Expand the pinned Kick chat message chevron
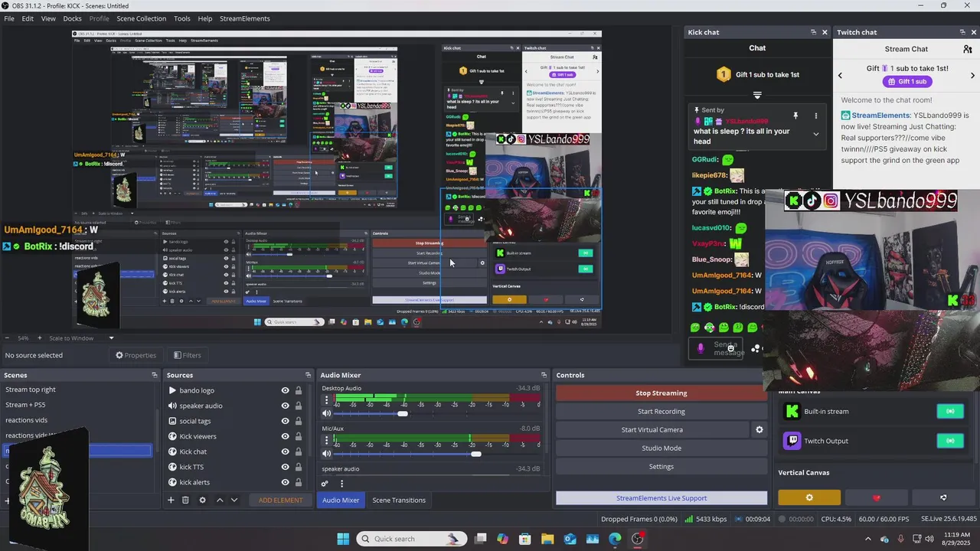Viewport: 980px width, 551px height. 815,134
